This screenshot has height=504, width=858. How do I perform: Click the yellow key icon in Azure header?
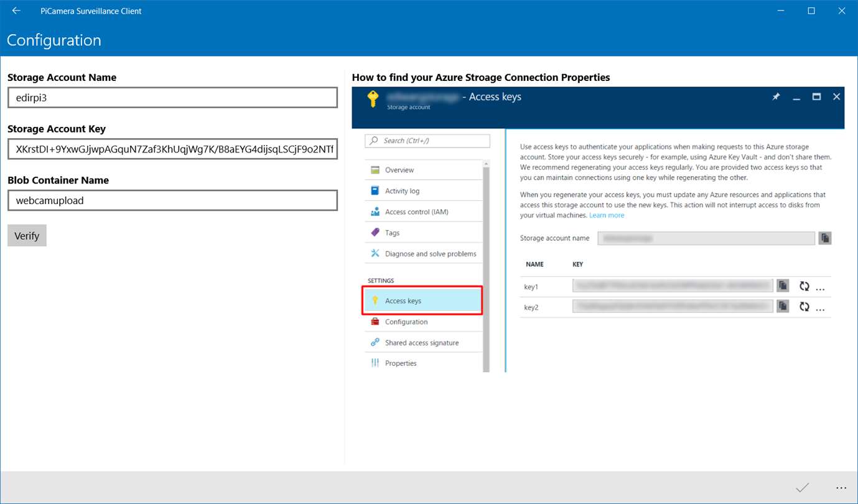(x=373, y=99)
